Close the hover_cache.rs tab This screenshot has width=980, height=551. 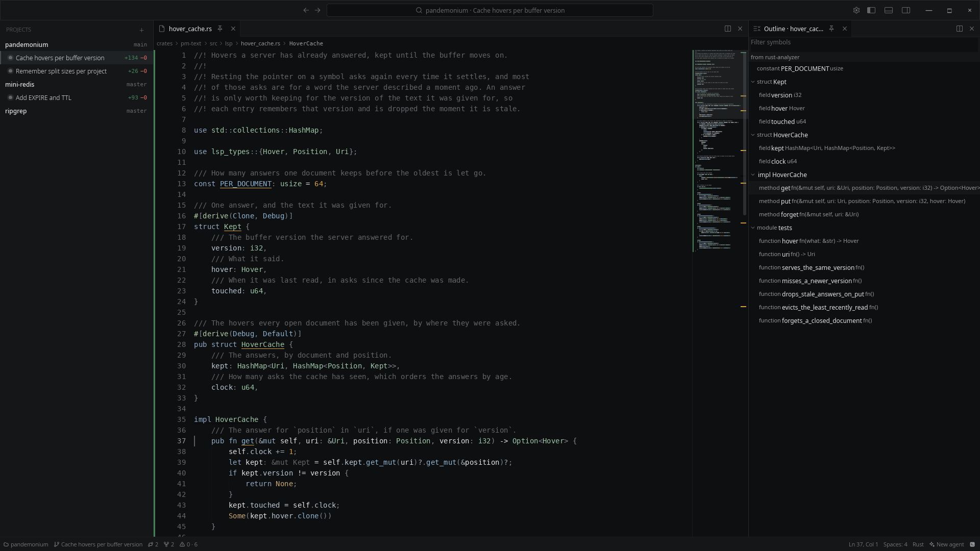(233, 29)
